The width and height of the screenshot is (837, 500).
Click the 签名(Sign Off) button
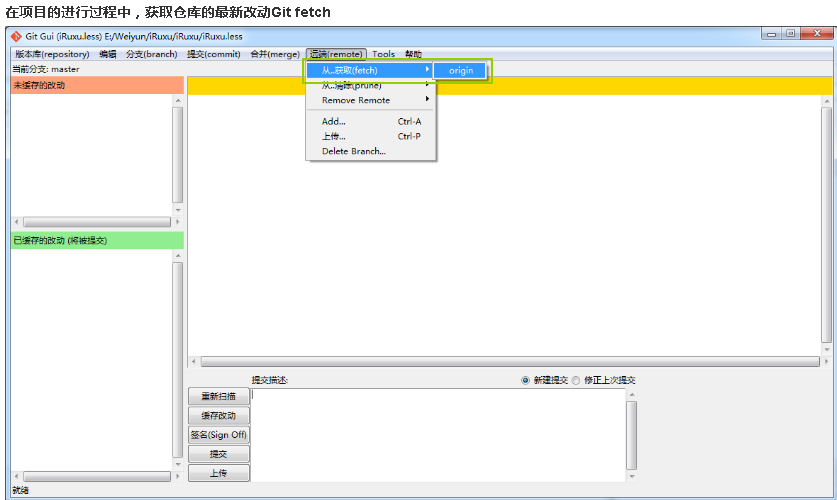point(218,435)
